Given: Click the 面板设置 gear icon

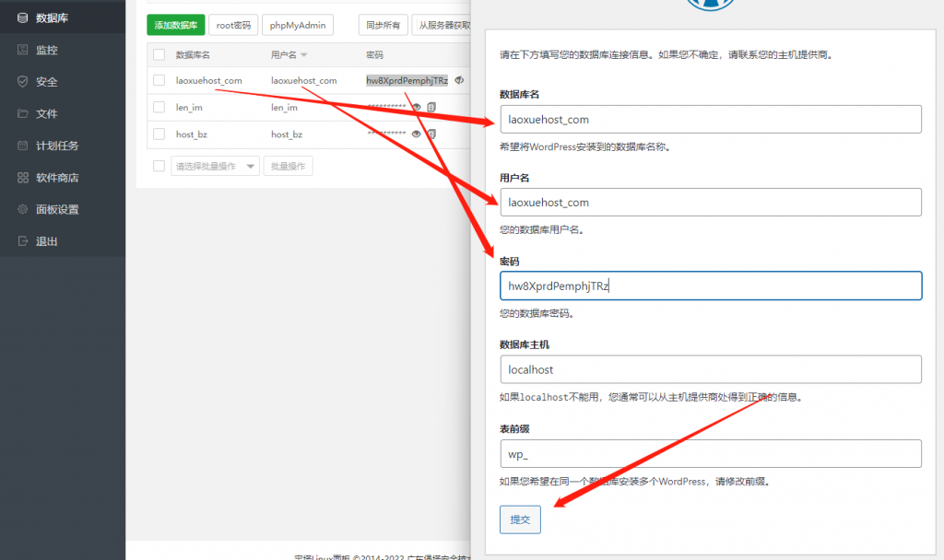Looking at the screenshot, I should (x=22, y=210).
